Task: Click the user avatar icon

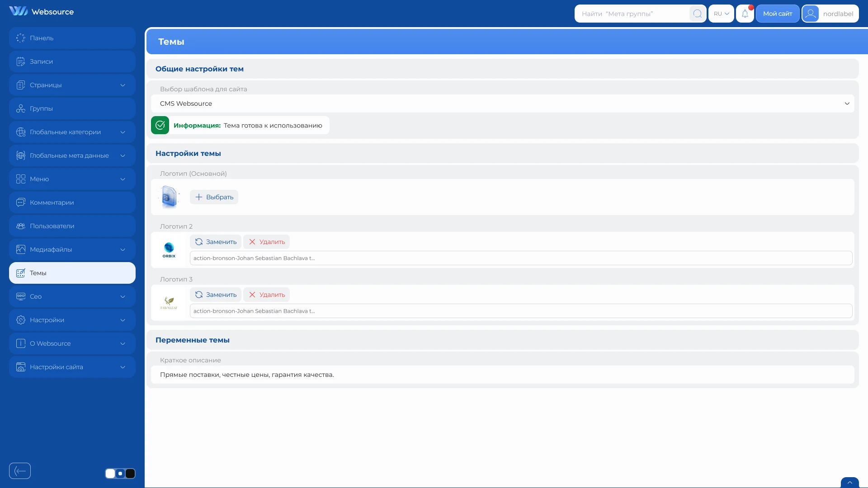Action: 811,14
